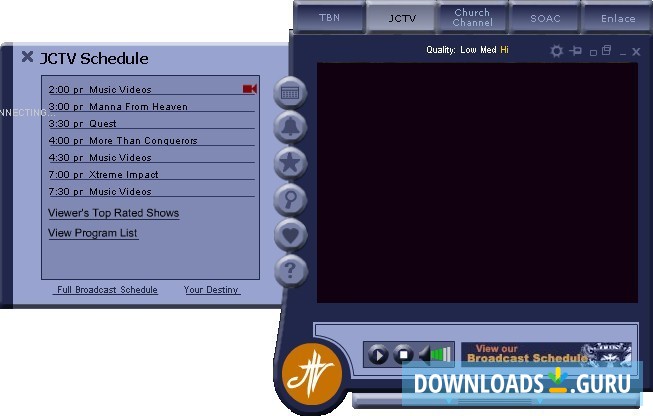Open help with the question mark icon
The width and height of the screenshot is (653, 416).
pos(291,271)
